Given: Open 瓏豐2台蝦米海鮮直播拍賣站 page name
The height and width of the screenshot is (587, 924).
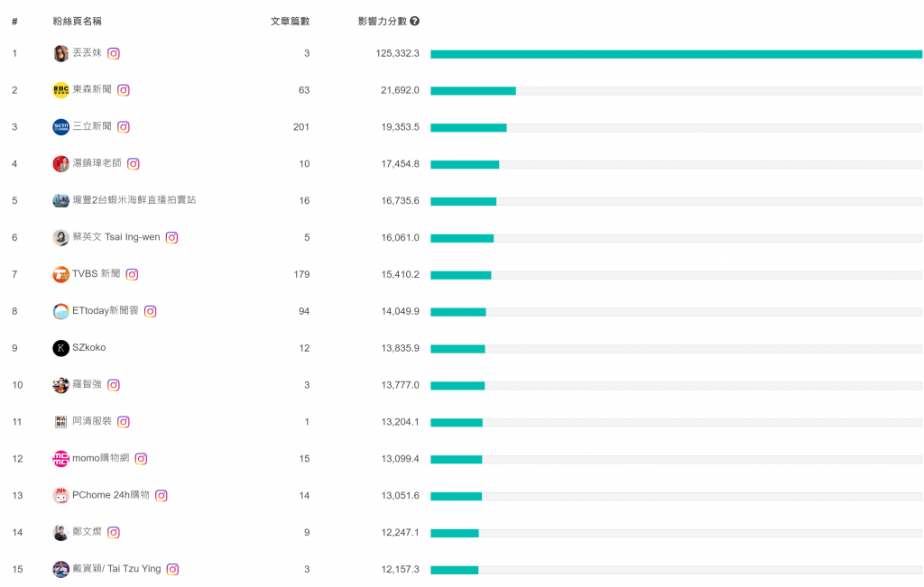Looking at the screenshot, I should click(x=134, y=200).
